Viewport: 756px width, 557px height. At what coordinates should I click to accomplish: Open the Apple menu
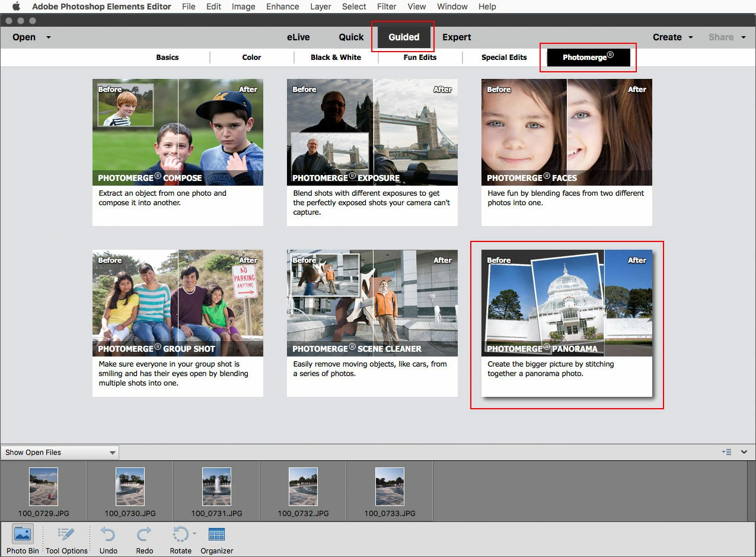click(x=16, y=7)
